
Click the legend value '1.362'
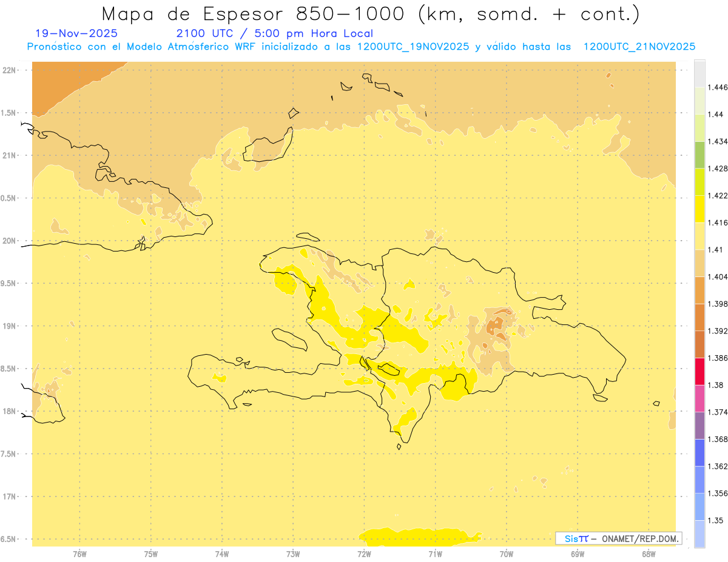tap(719, 466)
